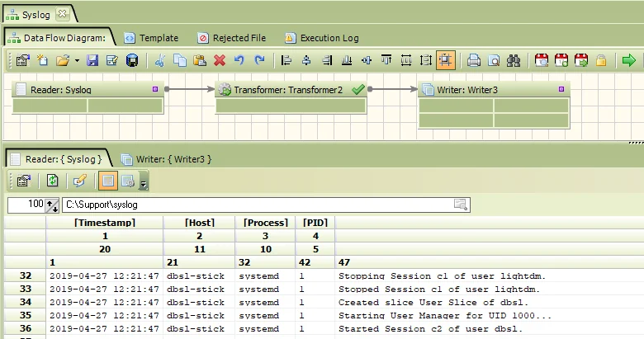Open a file with the folder icon

63,61
